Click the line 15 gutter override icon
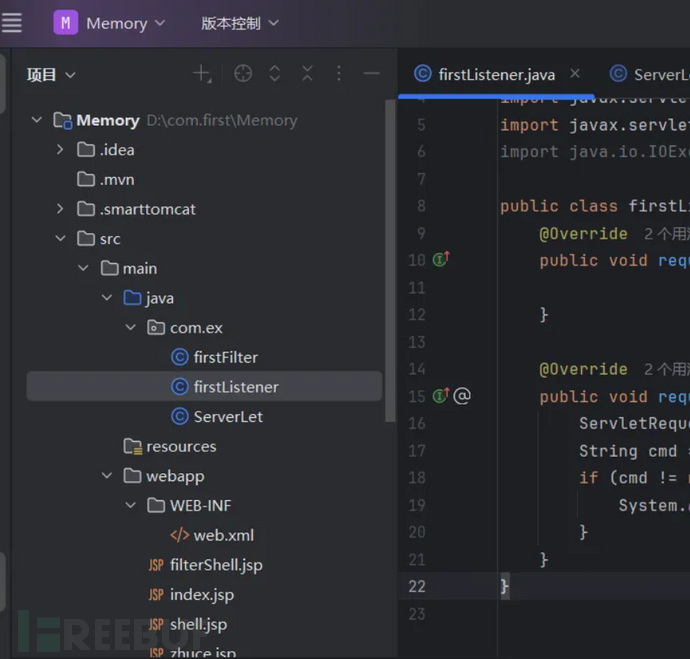This screenshot has width=690, height=659. [x=440, y=396]
